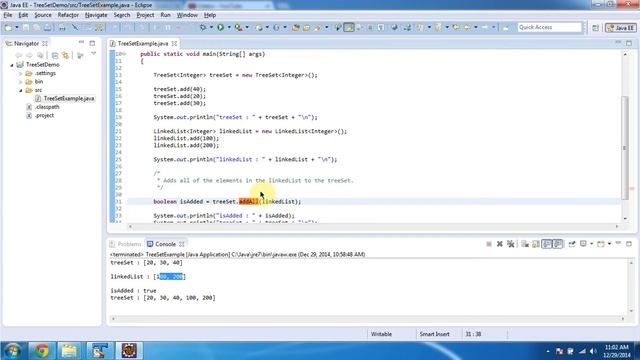The width and height of the screenshot is (640, 360).
Task: Click in the Quick Access search field
Action: [549, 27]
